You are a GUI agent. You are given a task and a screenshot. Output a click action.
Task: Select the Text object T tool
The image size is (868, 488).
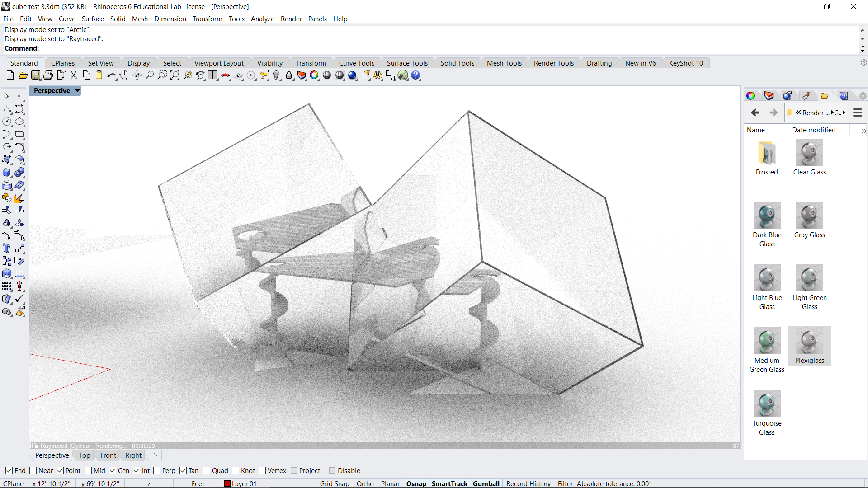[x=7, y=248]
